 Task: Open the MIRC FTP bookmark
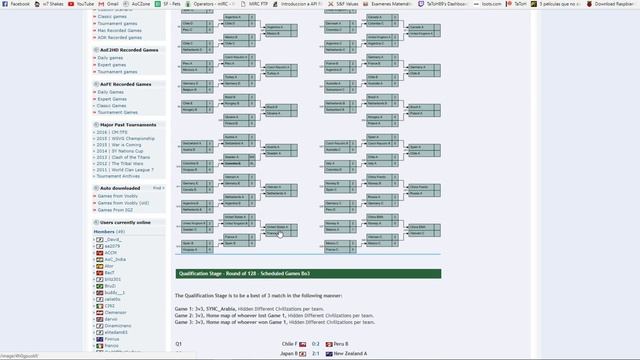tap(254, 4)
